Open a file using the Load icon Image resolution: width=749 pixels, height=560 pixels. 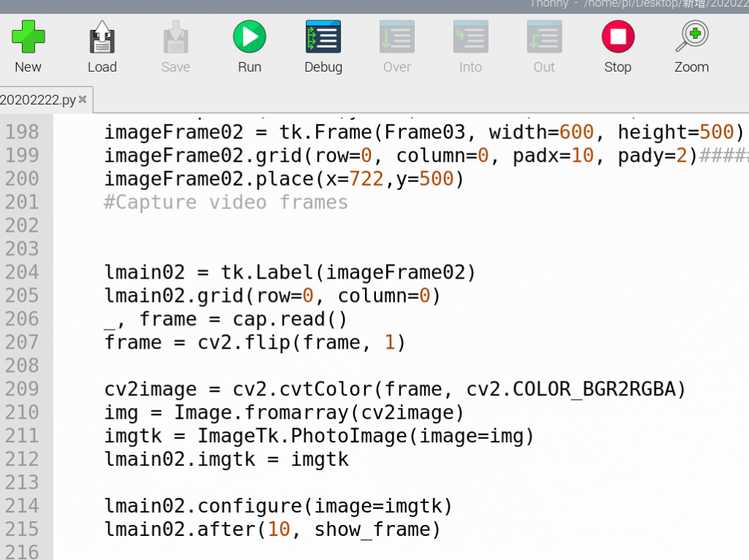coord(102,37)
